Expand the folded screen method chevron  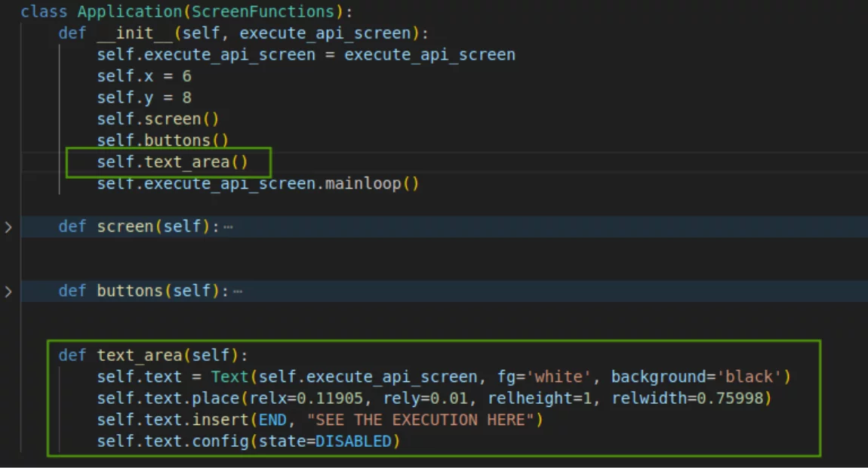click(x=8, y=226)
